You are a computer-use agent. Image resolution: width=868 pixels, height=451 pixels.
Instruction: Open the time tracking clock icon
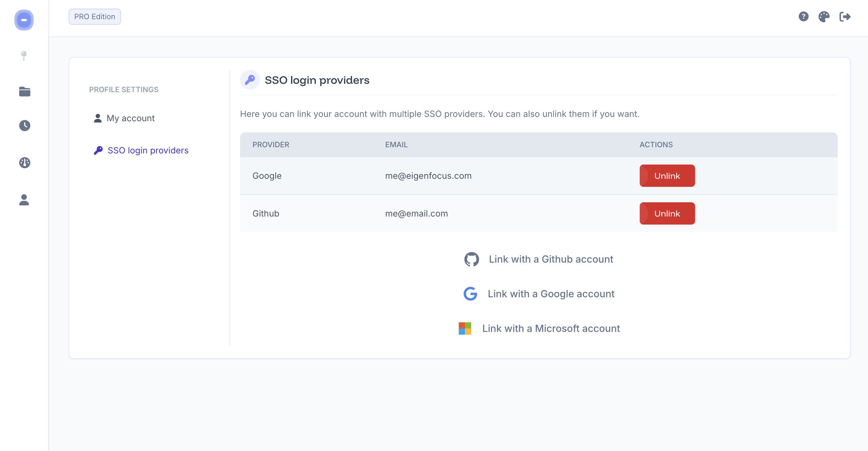tap(25, 126)
